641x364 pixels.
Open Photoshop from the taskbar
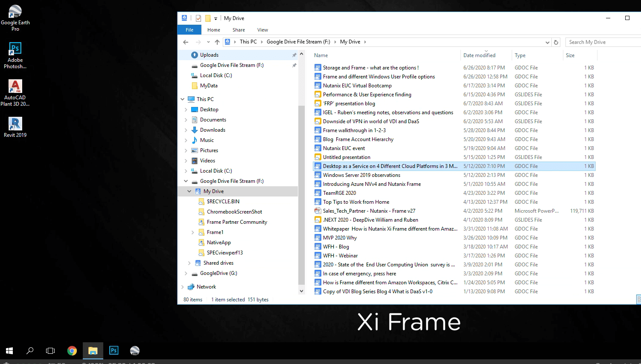point(114,351)
